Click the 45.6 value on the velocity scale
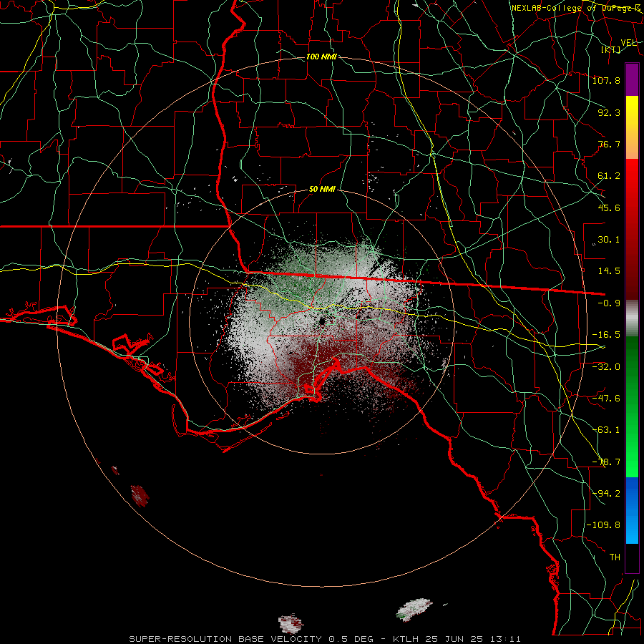This screenshot has height=644, width=644. click(x=609, y=208)
